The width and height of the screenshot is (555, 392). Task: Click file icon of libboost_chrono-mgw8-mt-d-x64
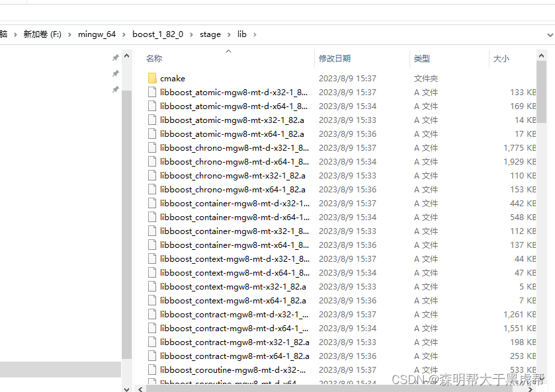pyautogui.click(x=152, y=162)
